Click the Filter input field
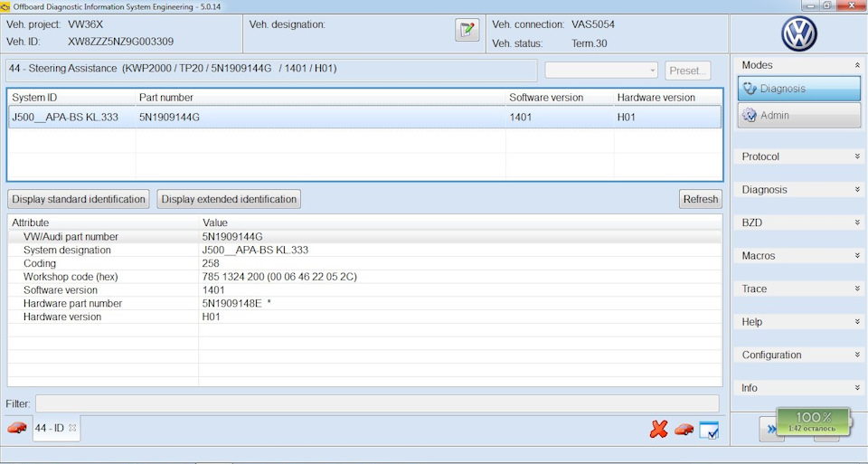This screenshot has height=464, width=868. point(377,403)
